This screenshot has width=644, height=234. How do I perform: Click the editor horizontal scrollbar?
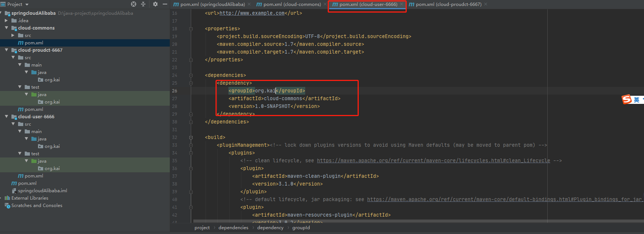419,221
